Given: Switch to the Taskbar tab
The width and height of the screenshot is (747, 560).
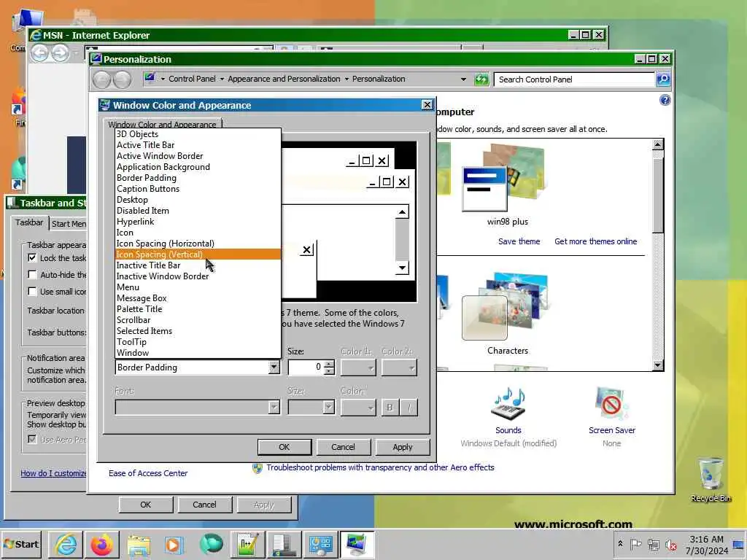Looking at the screenshot, I should 29,222.
